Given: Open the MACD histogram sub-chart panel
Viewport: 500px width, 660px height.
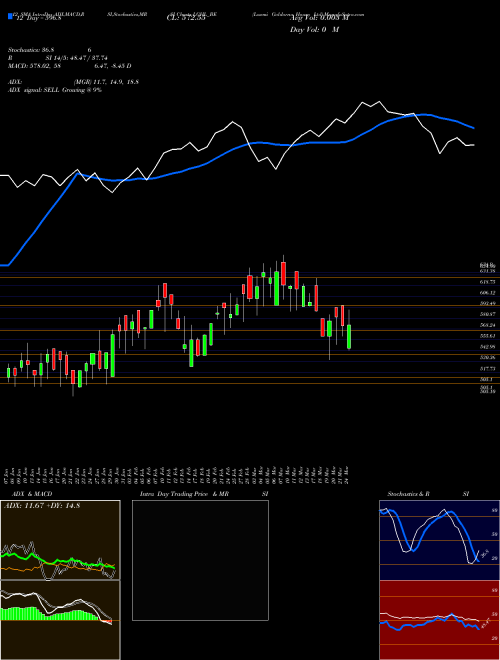Looking at the screenshot, I should tap(60, 620).
